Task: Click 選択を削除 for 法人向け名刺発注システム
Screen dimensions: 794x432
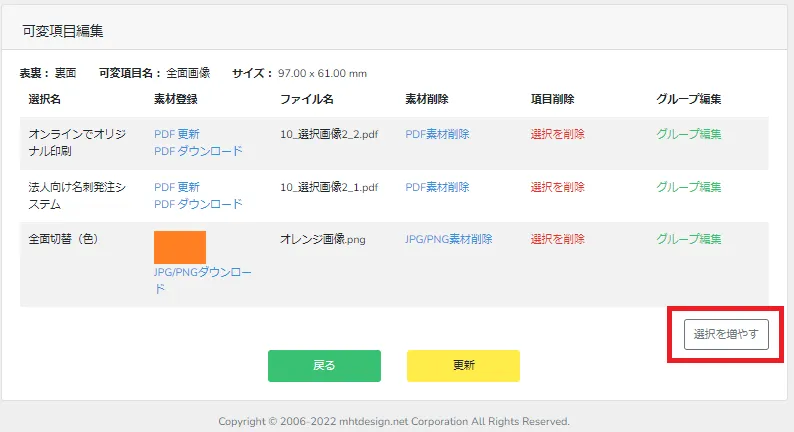Action: coord(557,187)
